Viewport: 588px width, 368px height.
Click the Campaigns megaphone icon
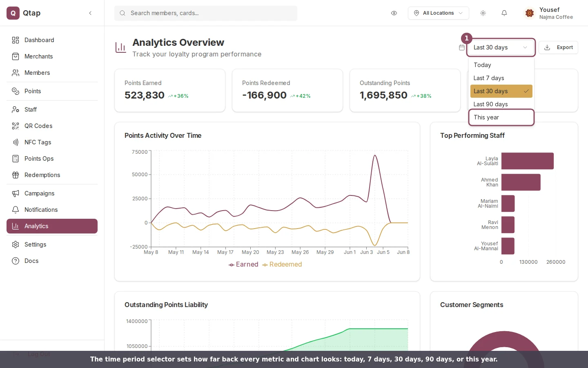(x=16, y=193)
